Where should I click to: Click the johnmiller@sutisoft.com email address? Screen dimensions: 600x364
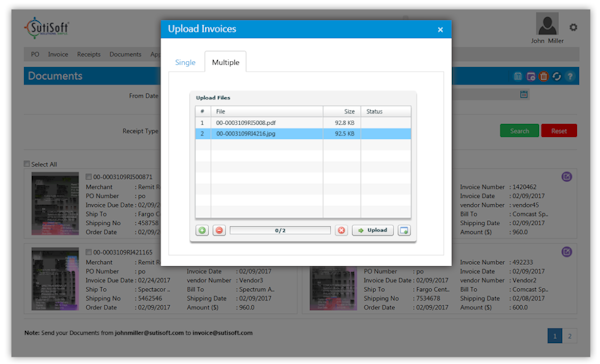coord(149,333)
